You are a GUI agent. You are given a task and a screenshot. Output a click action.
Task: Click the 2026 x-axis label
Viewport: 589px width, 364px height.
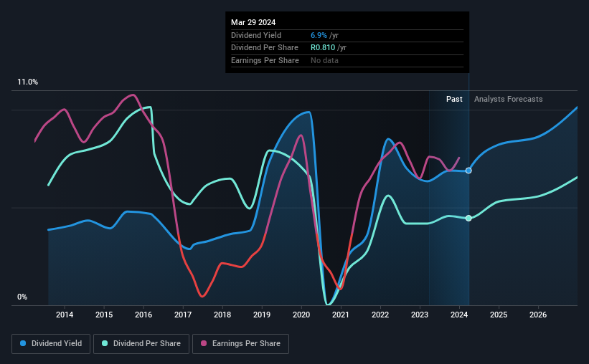[538, 315]
